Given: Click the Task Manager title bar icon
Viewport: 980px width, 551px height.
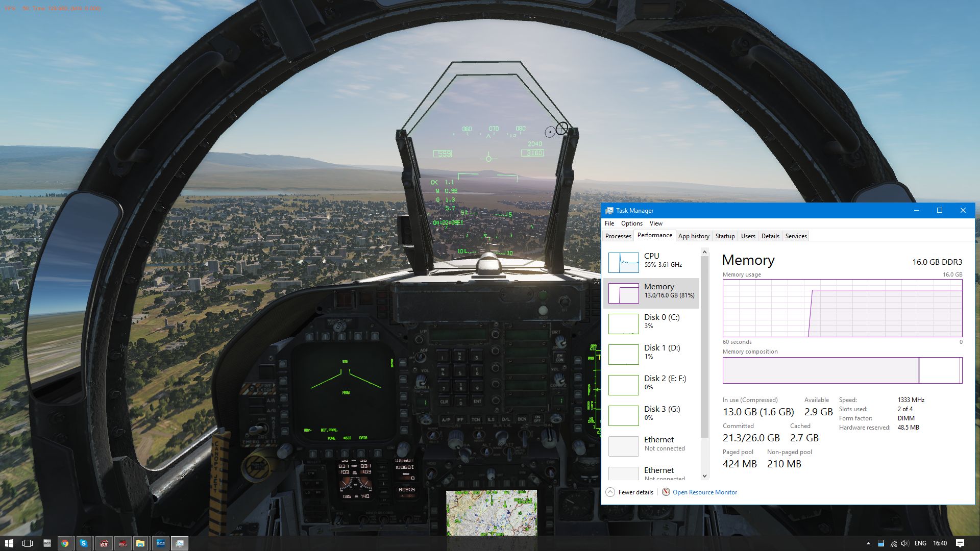Looking at the screenshot, I should [609, 211].
